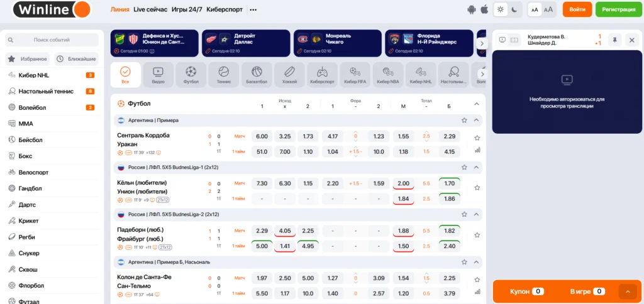644x304 pixels.
Task: Open the Apple iOS app download icon
Action: [484, 9]
